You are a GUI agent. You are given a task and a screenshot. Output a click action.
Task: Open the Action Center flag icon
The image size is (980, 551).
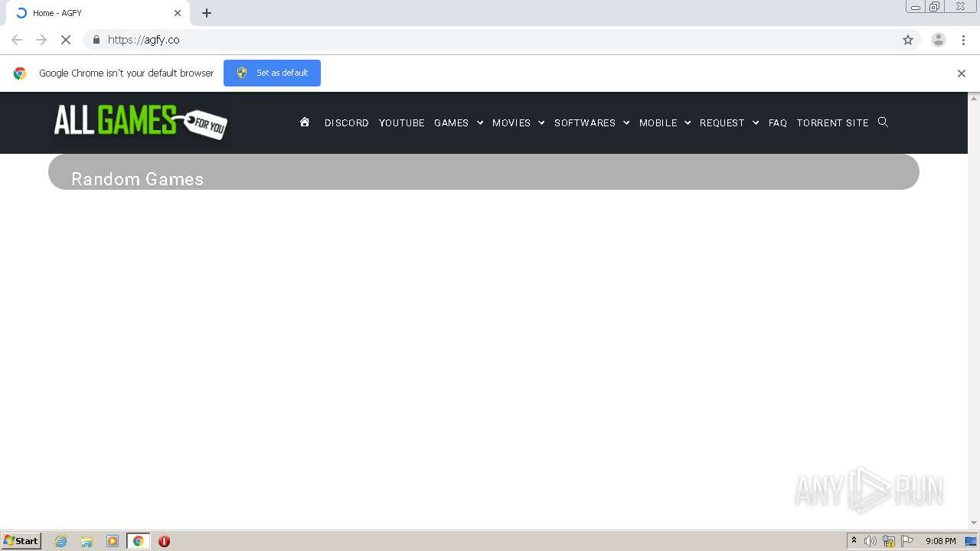[907, 541]
